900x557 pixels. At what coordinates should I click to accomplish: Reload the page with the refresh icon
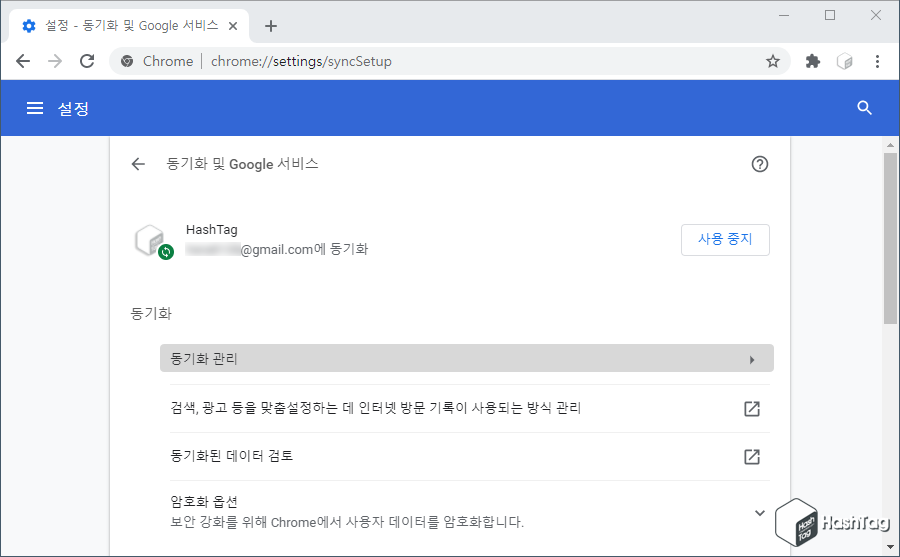[87, 61]
